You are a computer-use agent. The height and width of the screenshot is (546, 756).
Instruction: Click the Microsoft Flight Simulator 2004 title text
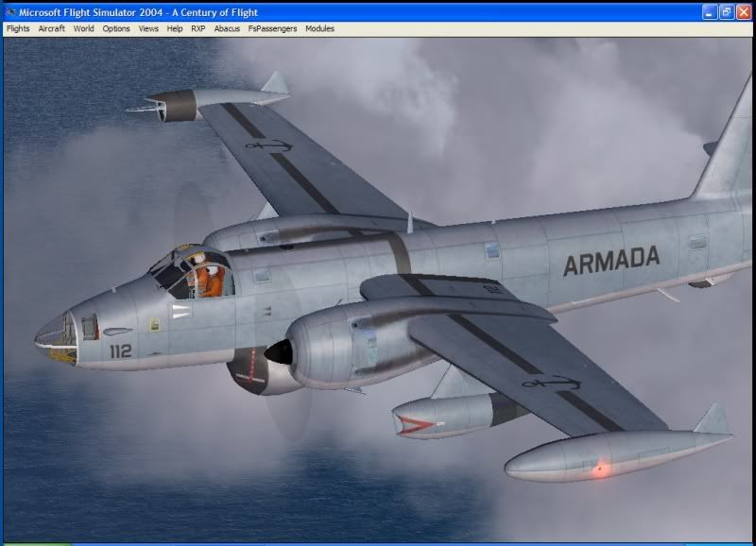pos(138,12)
